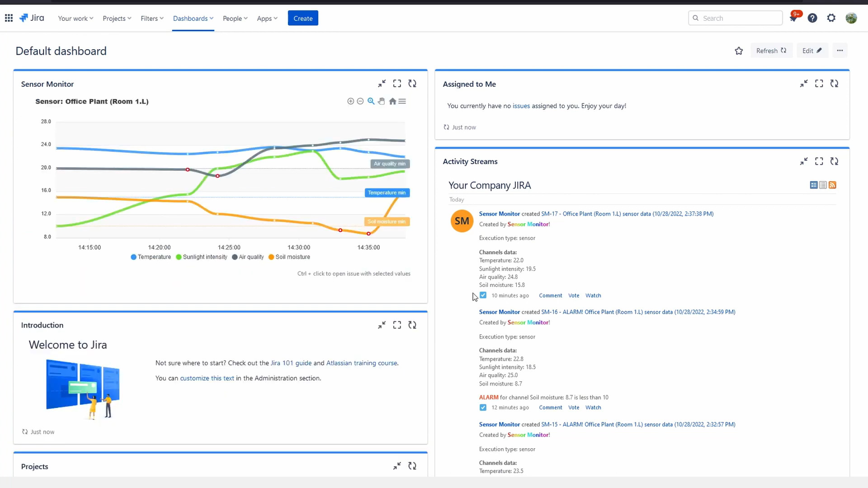Open the Dashboards menu
Image resolution: width=868 pixels, height=488 pixels.
pos(193,18)
